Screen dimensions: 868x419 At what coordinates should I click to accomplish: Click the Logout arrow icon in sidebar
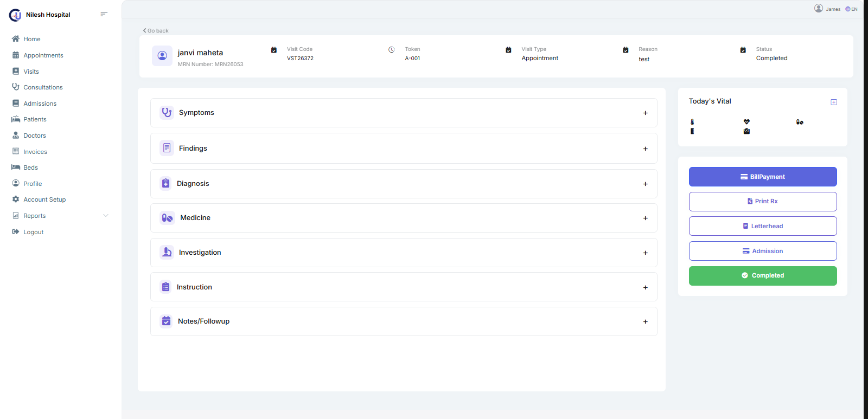pyautogui.click(x=16, y=231)
